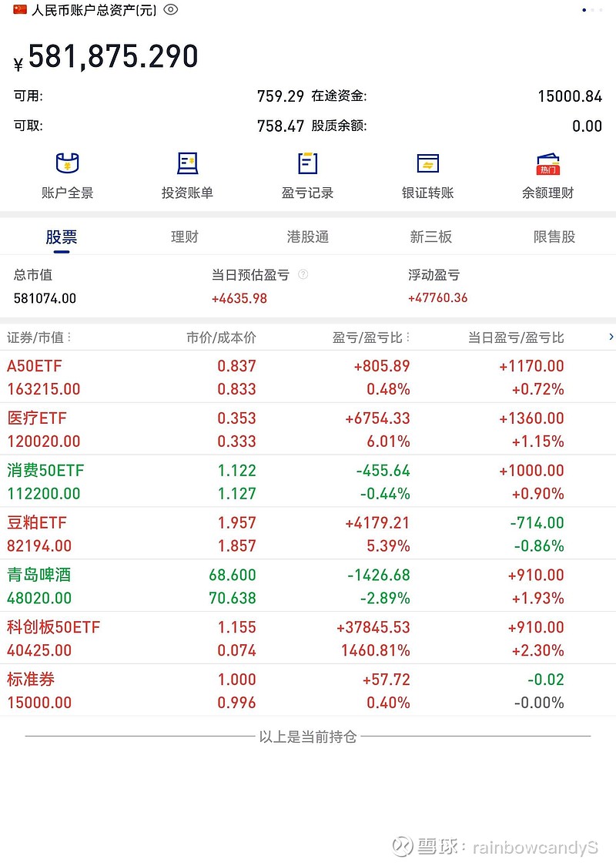This screenshot has width=616, height=866.
Task: Switch to the 理财 tab
Action: point(184,237)
